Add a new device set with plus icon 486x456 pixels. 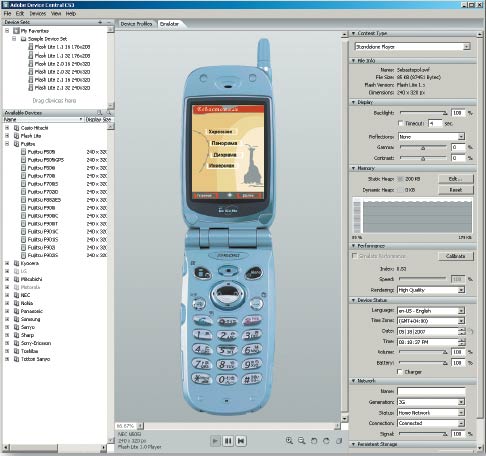[x=100, y=22]
